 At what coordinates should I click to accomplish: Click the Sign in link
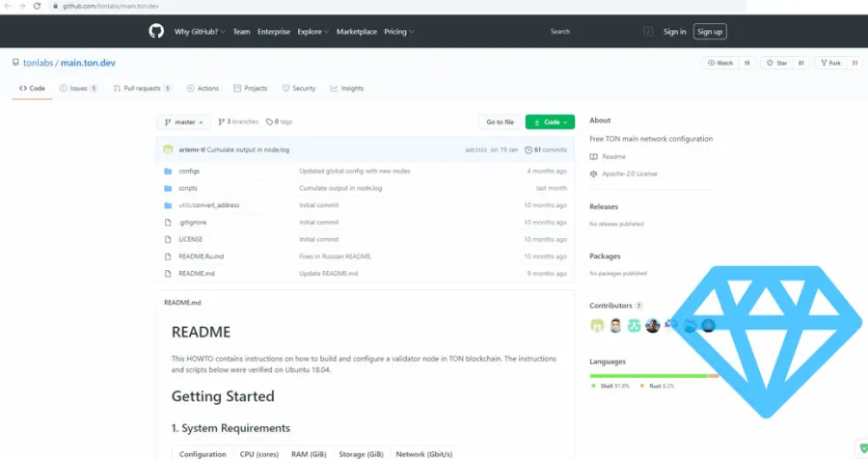click(x=674, y=32)
